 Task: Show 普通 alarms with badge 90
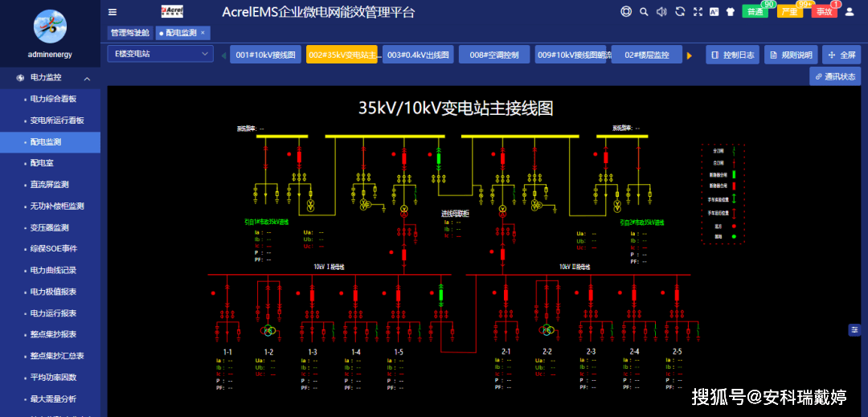[755, 11]
